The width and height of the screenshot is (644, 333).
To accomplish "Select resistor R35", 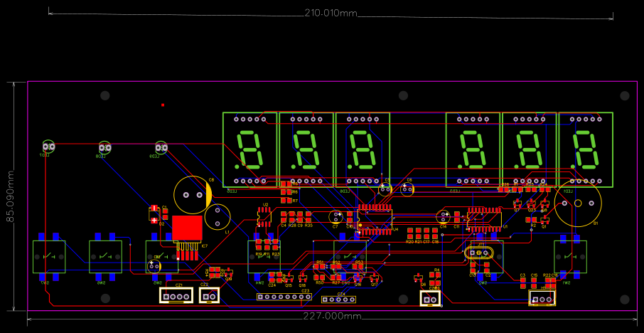I will (308, 216).
